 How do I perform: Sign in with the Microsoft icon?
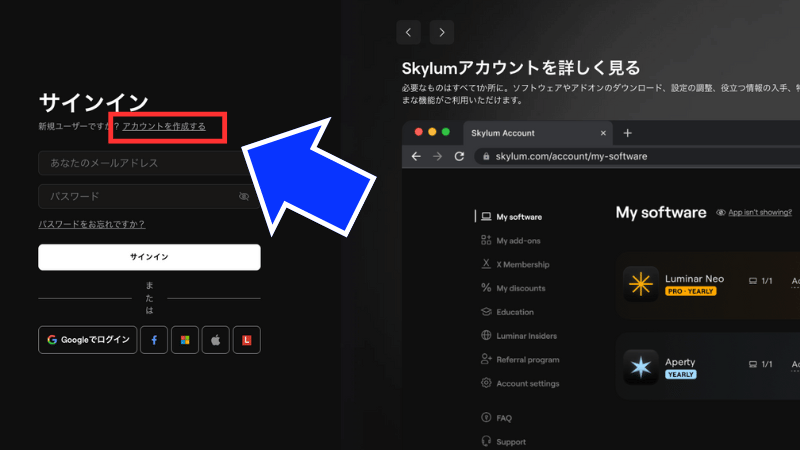pyautogui.click(x=185, y=340)
